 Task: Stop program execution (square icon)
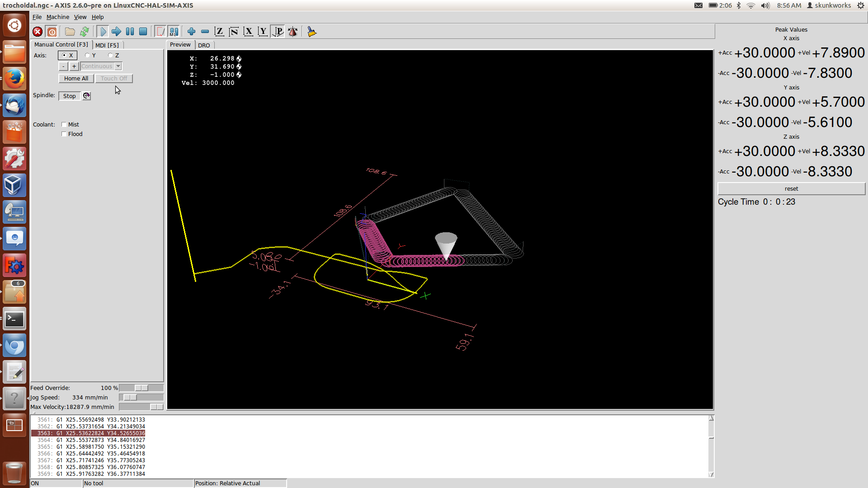(143, 32)
